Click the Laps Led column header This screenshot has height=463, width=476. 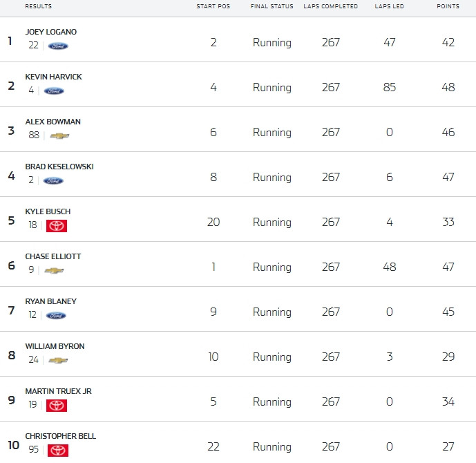coord(389,6)
